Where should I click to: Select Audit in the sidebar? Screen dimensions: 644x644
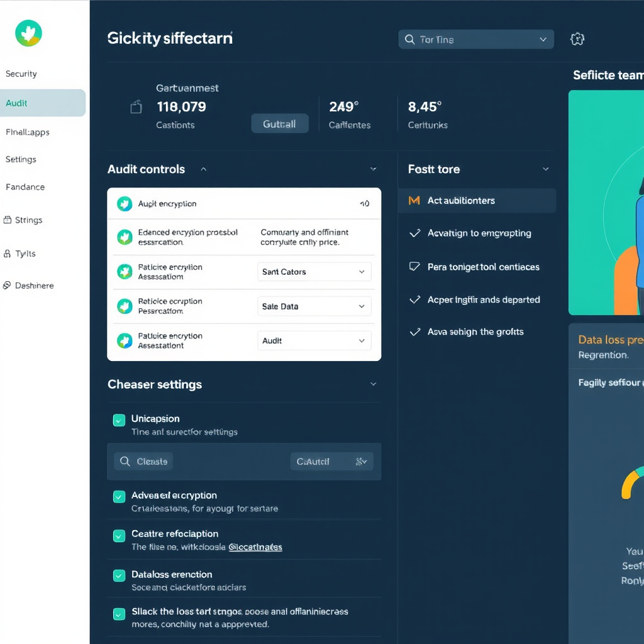click(43, 103)
